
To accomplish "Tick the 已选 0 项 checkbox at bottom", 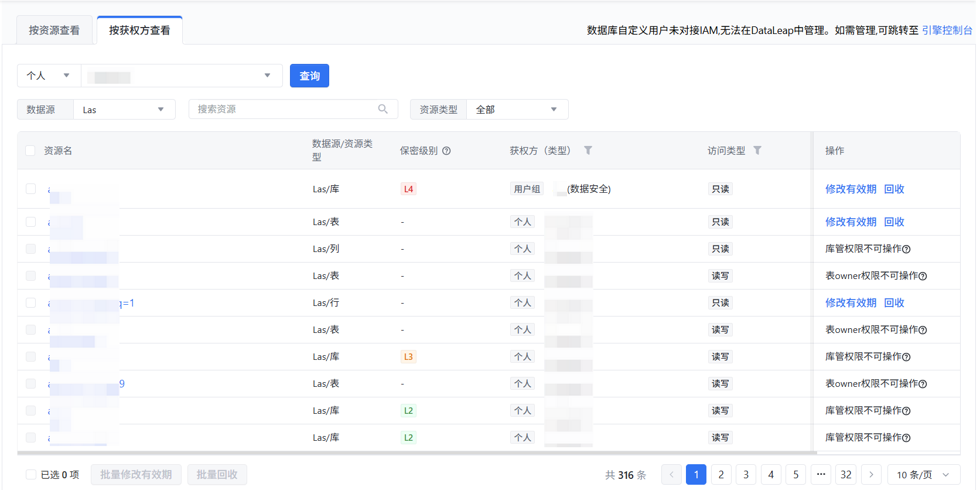I will 30,475.
